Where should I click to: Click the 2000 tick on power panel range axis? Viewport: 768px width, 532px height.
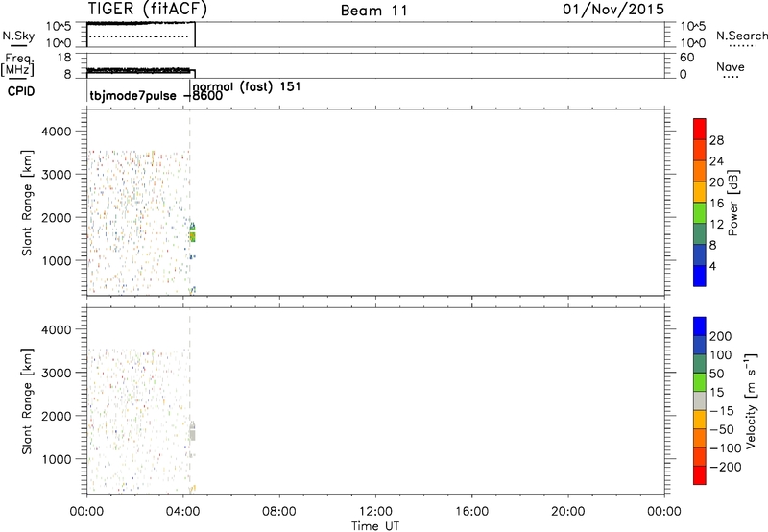point(57,217)
